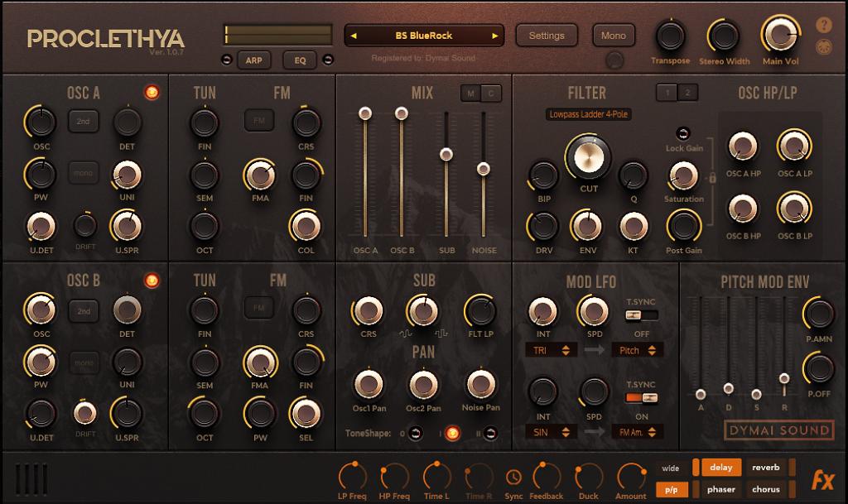Go to next preset with right arrow
This screenshot has width=848, height=504.
(495, 36)
